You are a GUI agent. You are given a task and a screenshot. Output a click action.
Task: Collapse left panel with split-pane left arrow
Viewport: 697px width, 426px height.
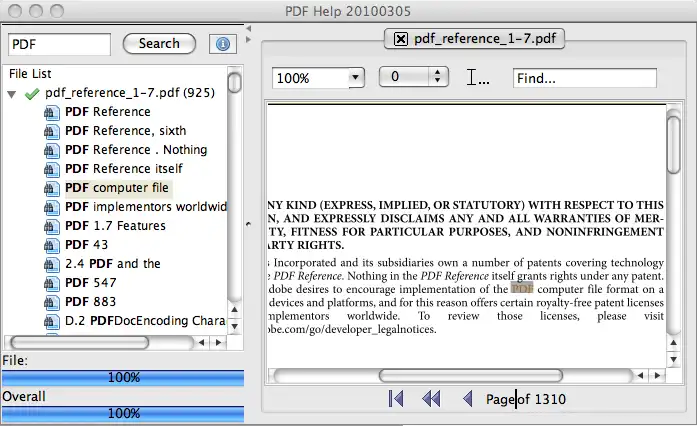(x=248, y=28)
